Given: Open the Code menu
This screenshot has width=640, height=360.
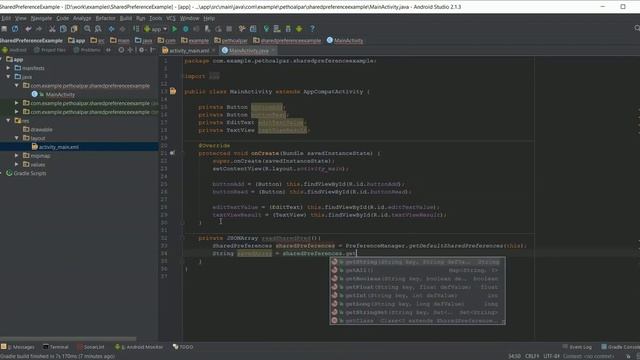Looking at the screenshot, I should (62, 18).
